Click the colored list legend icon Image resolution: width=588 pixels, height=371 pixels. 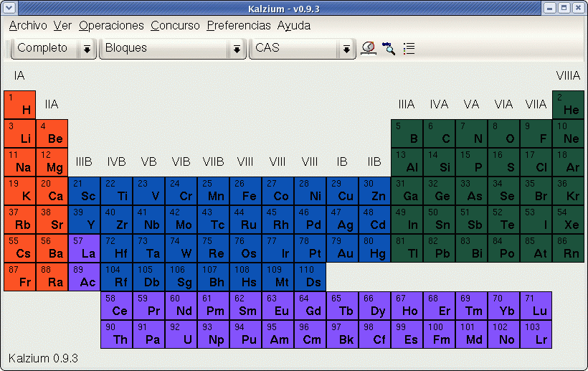click(409, 48)
